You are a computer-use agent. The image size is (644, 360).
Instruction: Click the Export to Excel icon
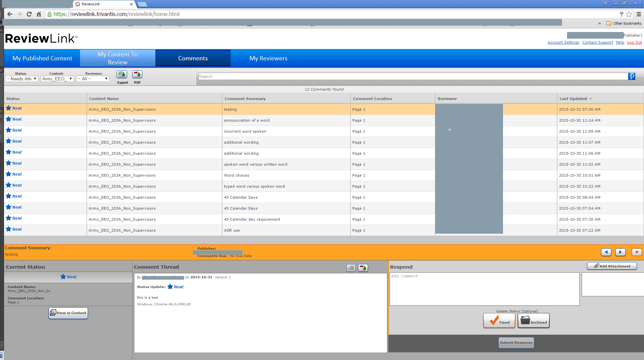(122, 75)
